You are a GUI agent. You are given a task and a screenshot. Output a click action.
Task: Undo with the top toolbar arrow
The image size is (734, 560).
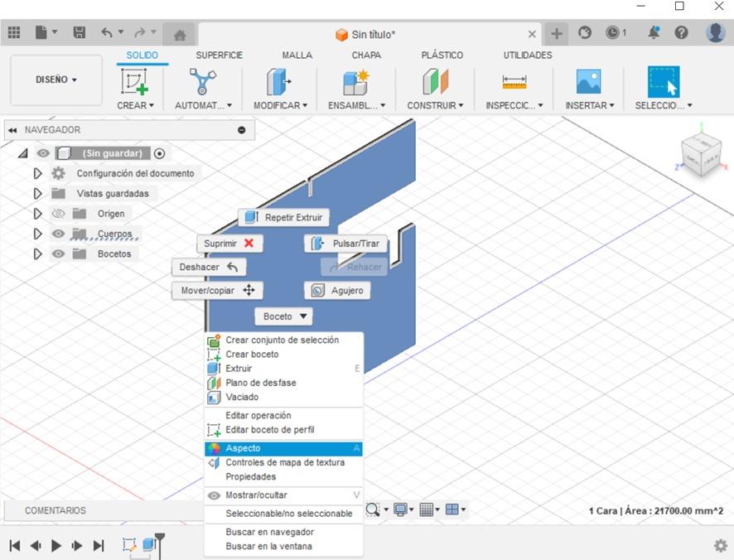(107, 32)
